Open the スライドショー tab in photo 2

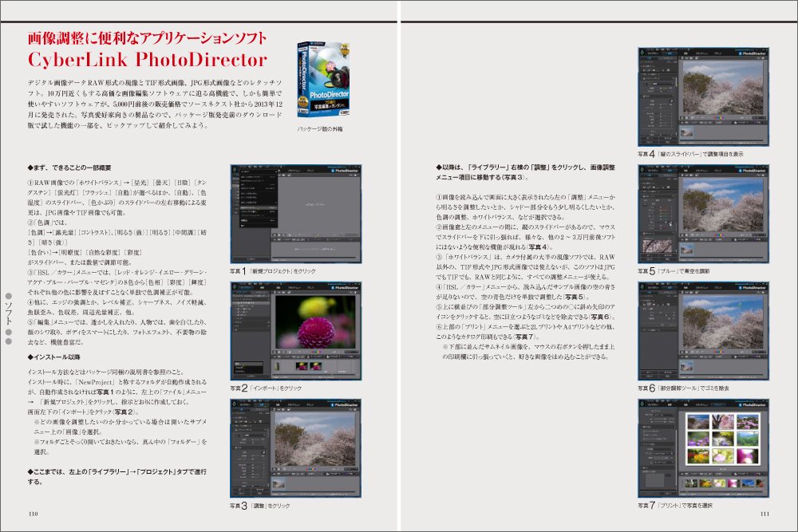[294, 288]
